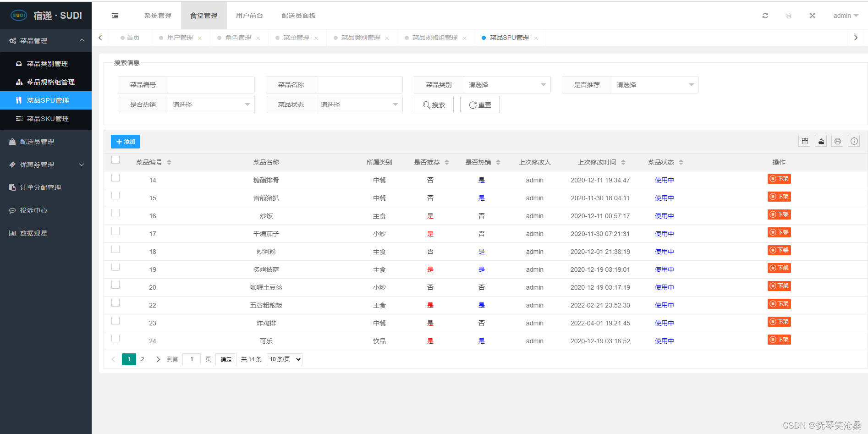
Task: Open the 是否热销 dropdown
Action: (211, 104)
